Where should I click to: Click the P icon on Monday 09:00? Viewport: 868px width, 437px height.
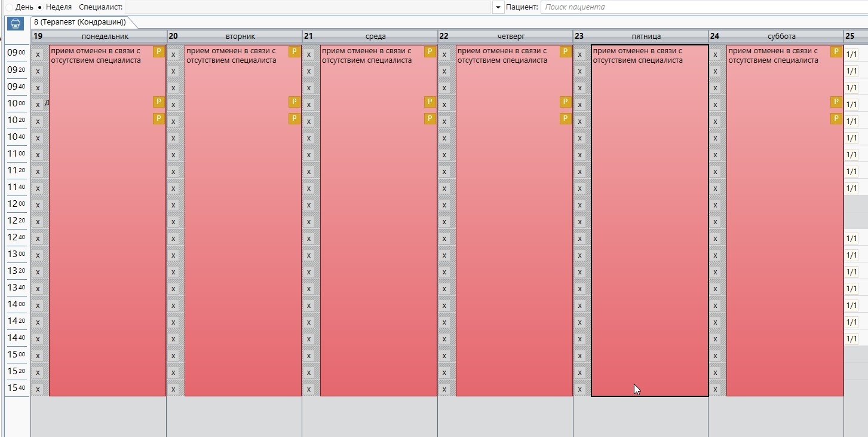coord(159,51)
